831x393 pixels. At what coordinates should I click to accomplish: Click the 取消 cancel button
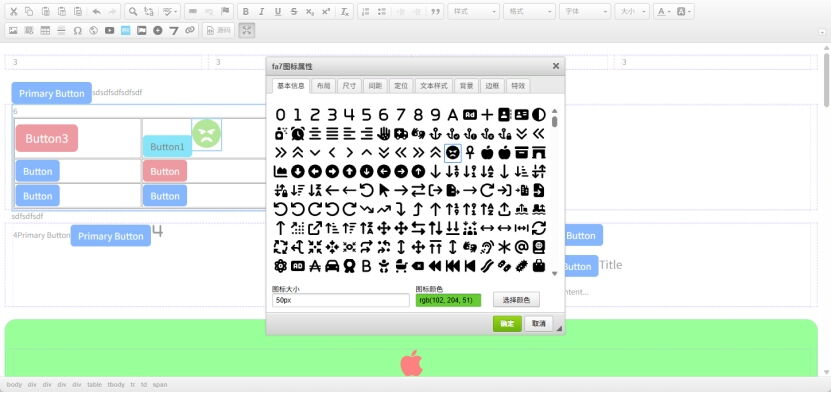coord(538,324)
